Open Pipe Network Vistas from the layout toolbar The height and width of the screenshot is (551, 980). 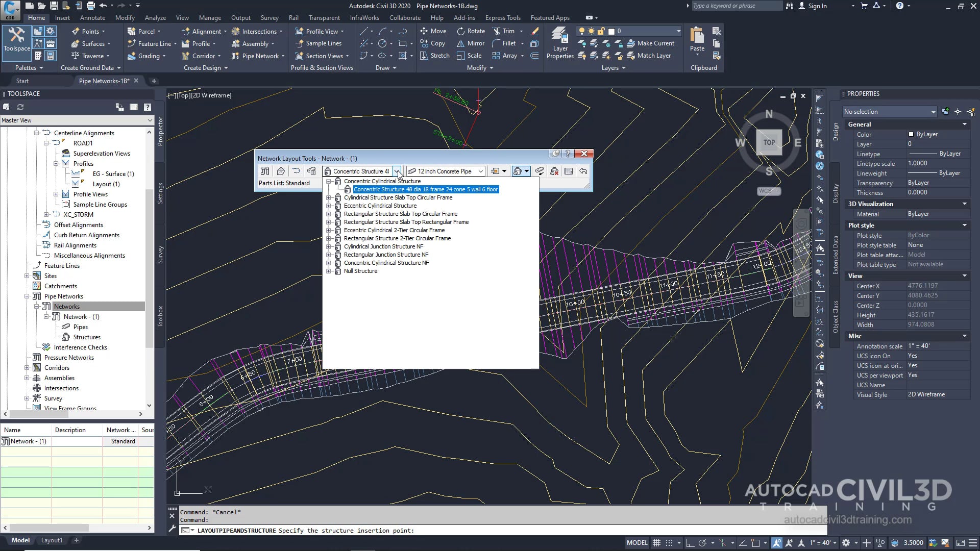coord(569,171)
